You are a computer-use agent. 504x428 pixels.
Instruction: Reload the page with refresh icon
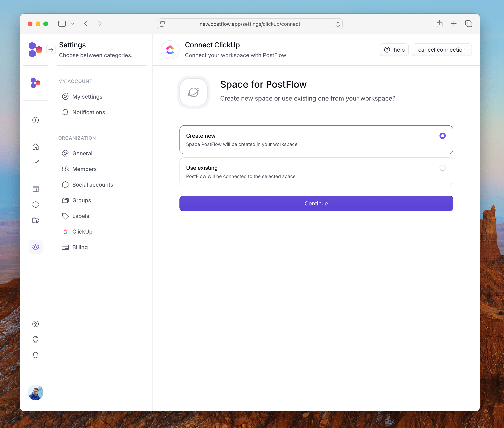click(x=337, y=24)
